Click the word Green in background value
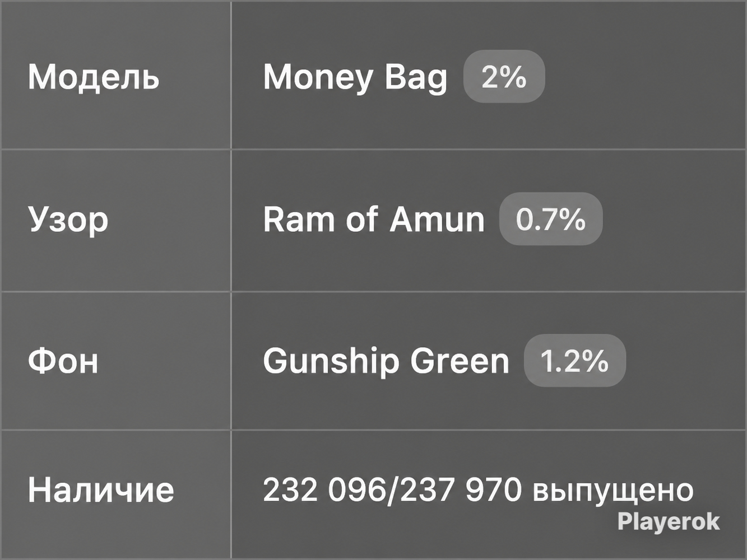 (460, 361)
